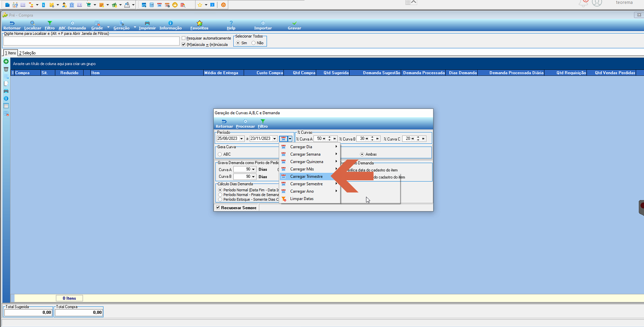
Task: Open the end date 23/11/2023 dropdown
Action: pyautogui.click(x=275, y=139)
